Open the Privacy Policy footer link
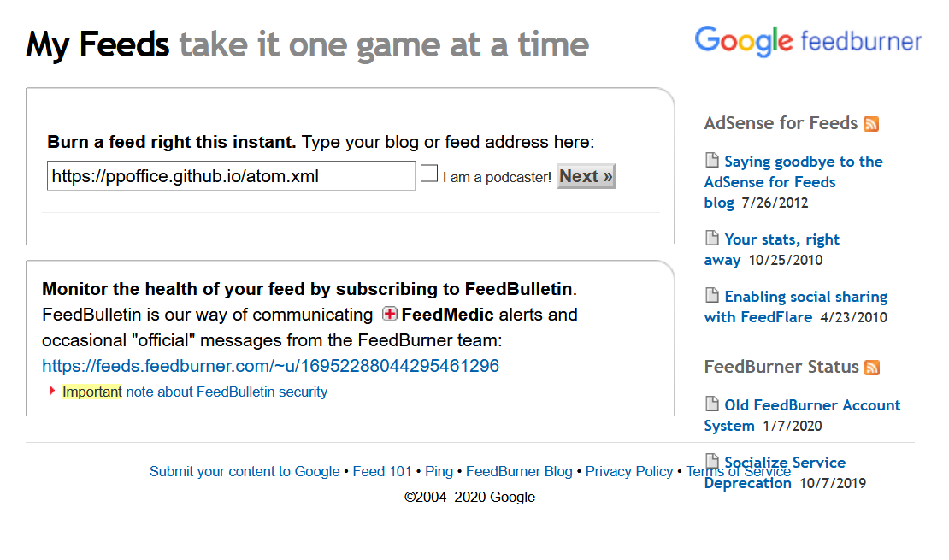This screenshot has width=949, height=560. (629, 471)
